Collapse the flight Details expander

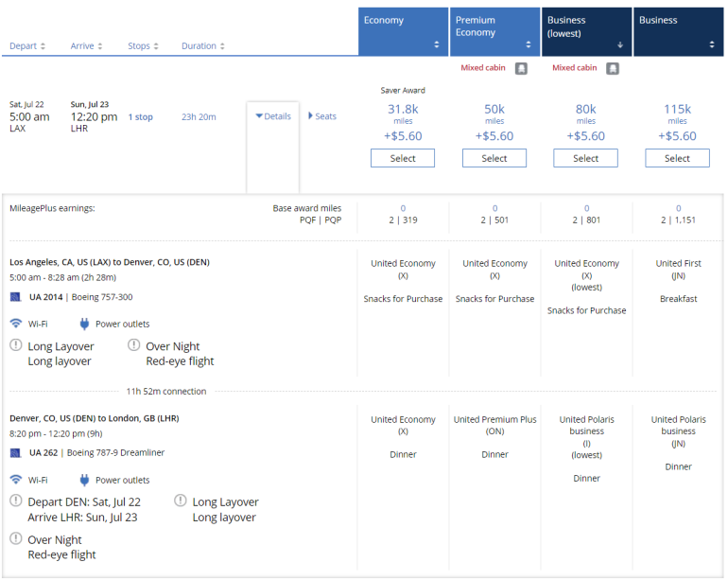273,116
